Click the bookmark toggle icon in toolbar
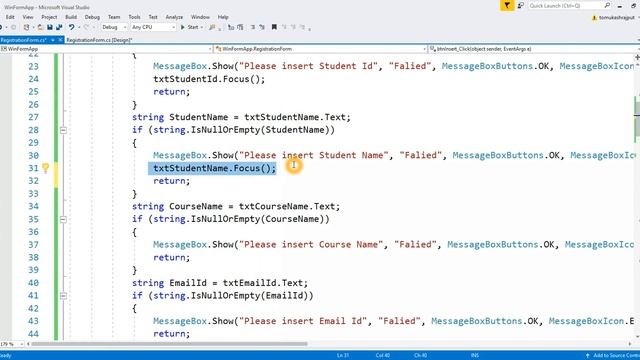The image size is (640, 360). [274, 27]
